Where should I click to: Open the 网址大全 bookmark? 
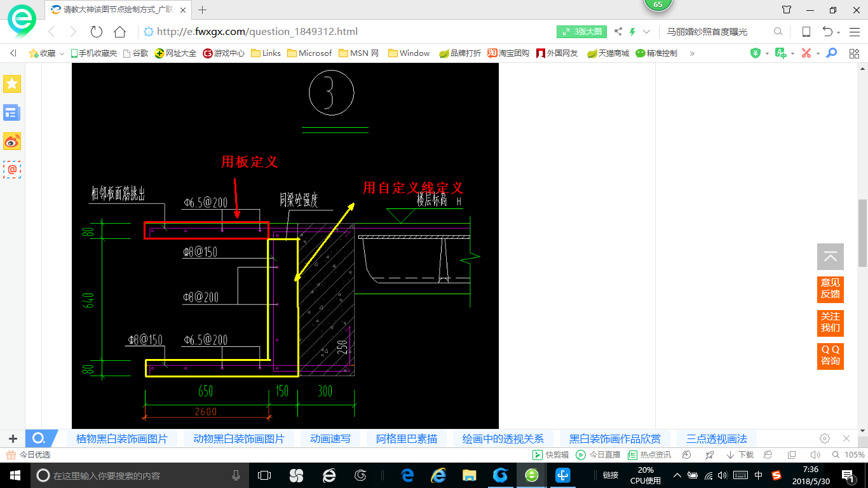176,53
